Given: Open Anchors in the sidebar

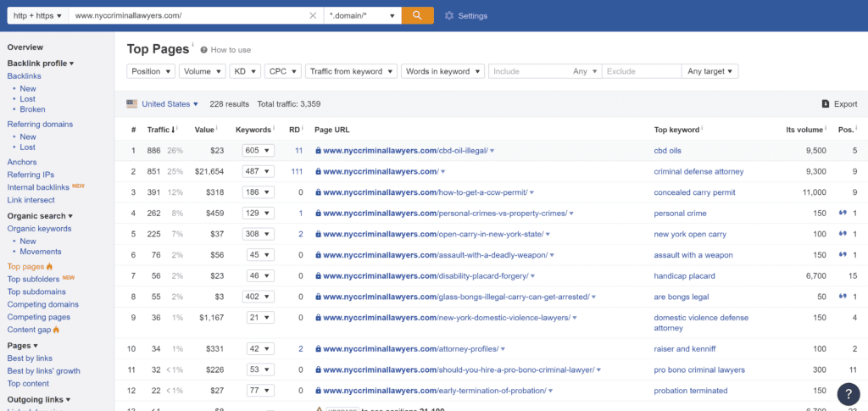Looking at the screenshot, I should (x=21, y=162).
